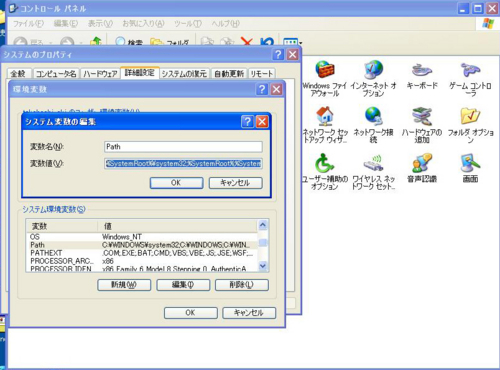Switch to the 全般 tab
Screen dimensions: 500x370
[x=19, y=73]
